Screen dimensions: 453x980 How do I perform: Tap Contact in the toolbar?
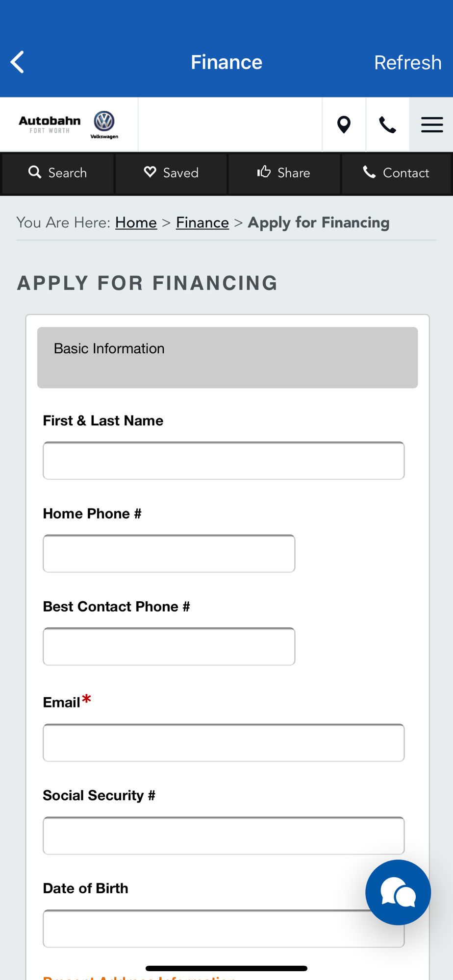(x=396, y=173)
